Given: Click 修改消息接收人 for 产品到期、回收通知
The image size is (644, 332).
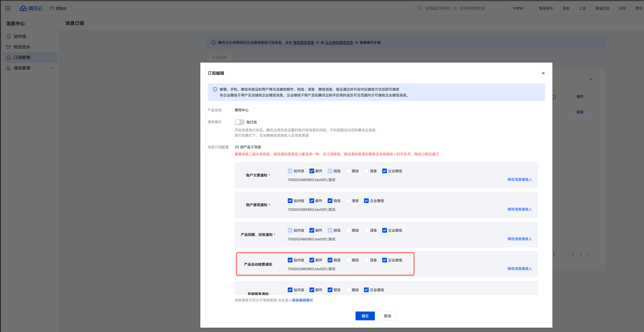Looking at the screenshot, I should [x=520, y=239].
